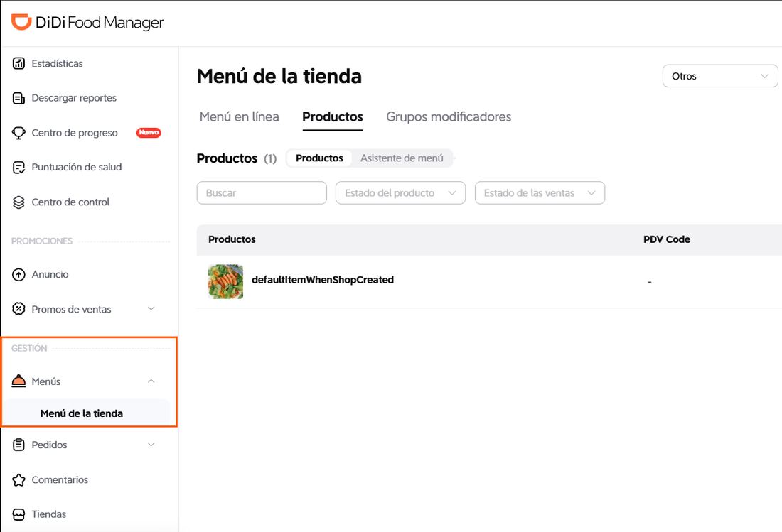Open the defaultItemWhenShopCreated product thumbnail

225,281
